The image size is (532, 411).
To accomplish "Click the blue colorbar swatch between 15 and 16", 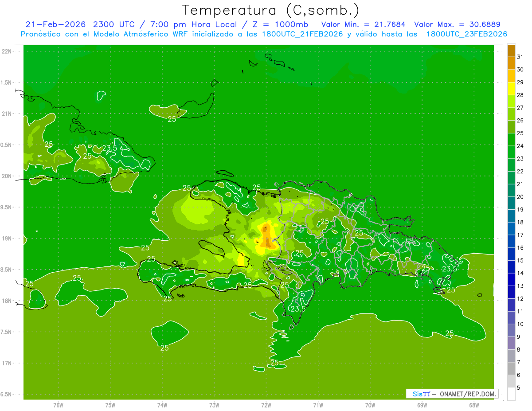I will point(511,254).
